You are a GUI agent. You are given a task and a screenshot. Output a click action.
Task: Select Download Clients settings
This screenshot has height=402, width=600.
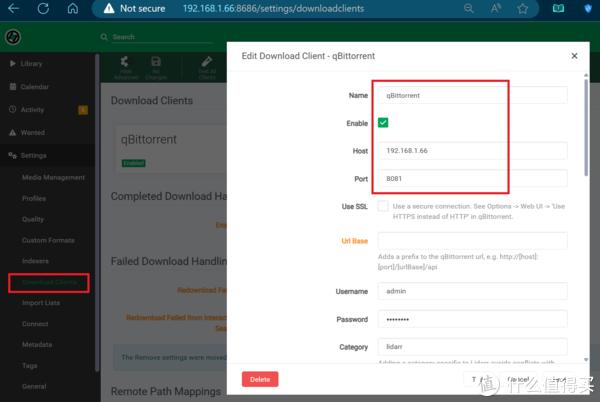point(49,282)
